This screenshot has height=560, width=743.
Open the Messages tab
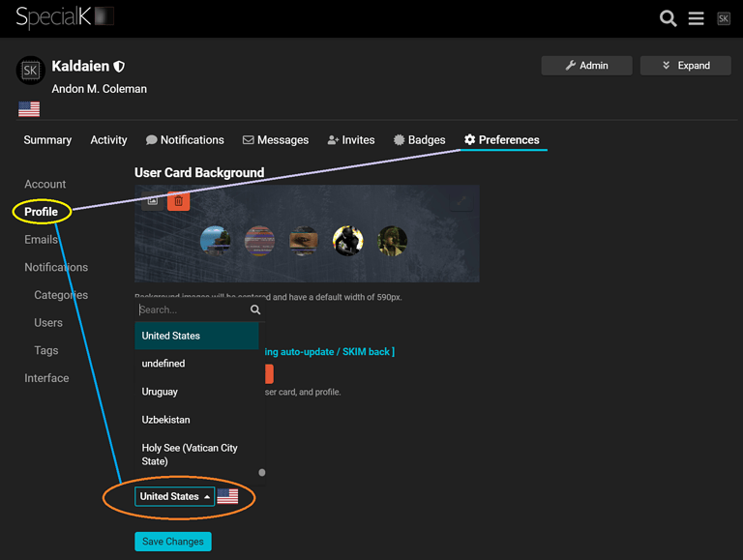click(276, 140)
